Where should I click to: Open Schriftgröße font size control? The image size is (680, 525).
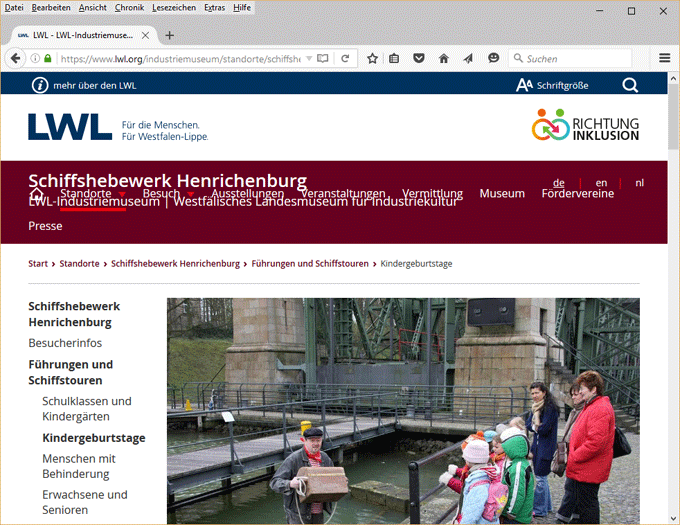[552, 85]
